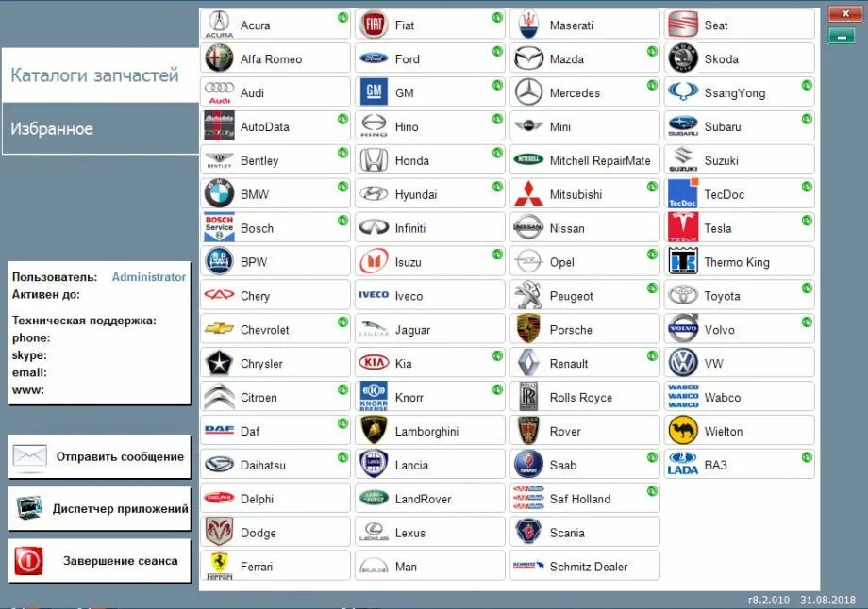Open the Alfa Romeo catalog

coord(275,58)
